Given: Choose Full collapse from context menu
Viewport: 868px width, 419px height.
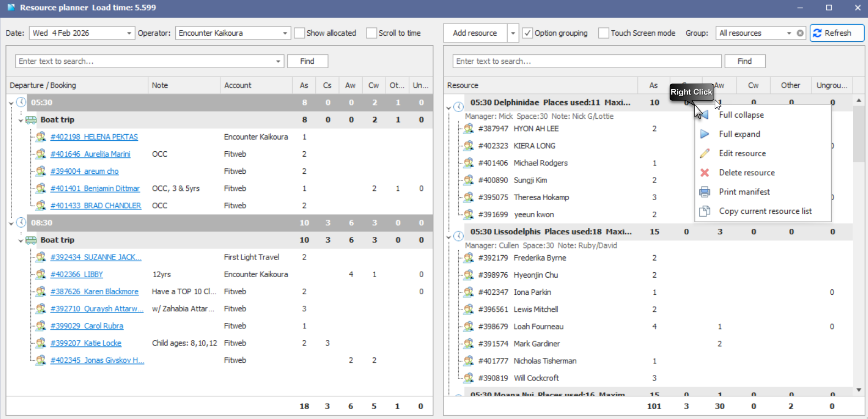Looking at the screenshot, I should [763, 115].
